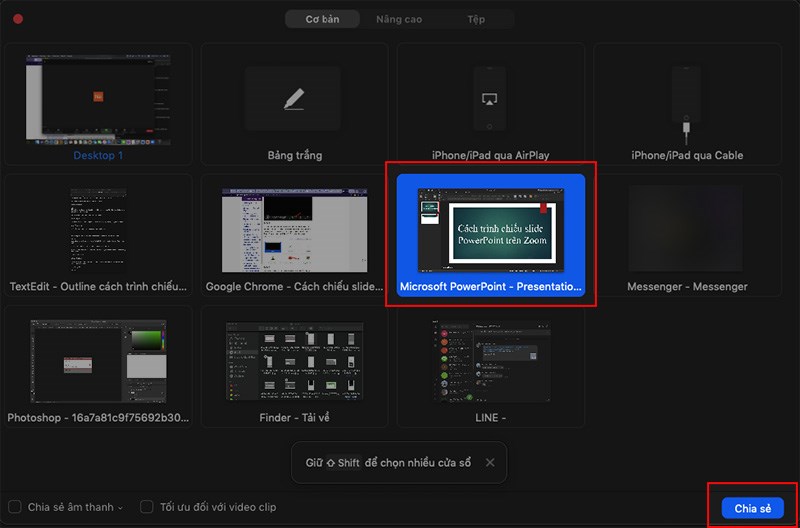Select the Desktop 1 screen thumbnail
Viewport: 800px width, 528px height.
coord(98,100)
